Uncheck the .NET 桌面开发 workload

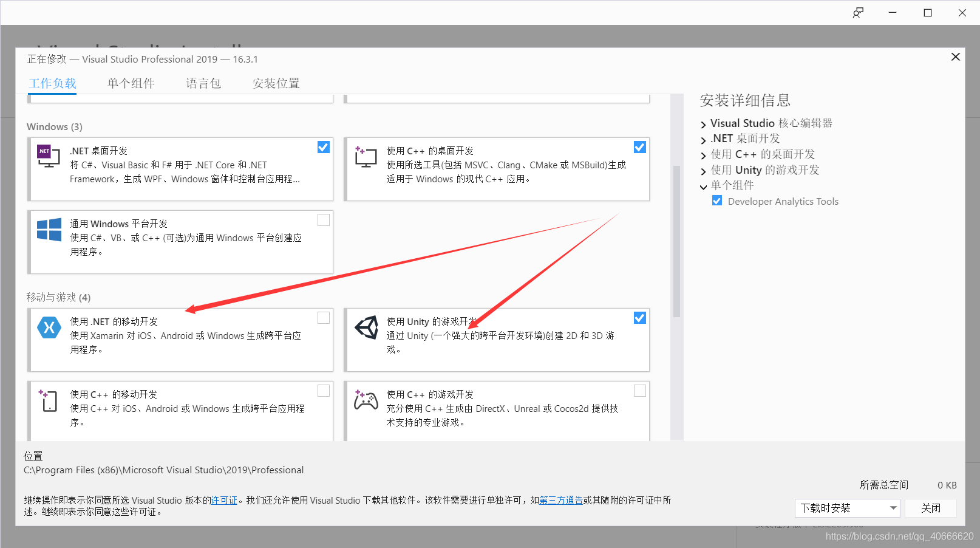click(x=324, y=147)
